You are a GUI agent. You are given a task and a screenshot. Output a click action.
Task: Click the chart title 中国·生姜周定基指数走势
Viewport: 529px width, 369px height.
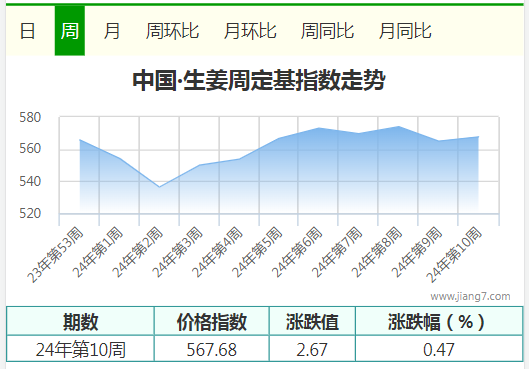click(x=259, y=81)
